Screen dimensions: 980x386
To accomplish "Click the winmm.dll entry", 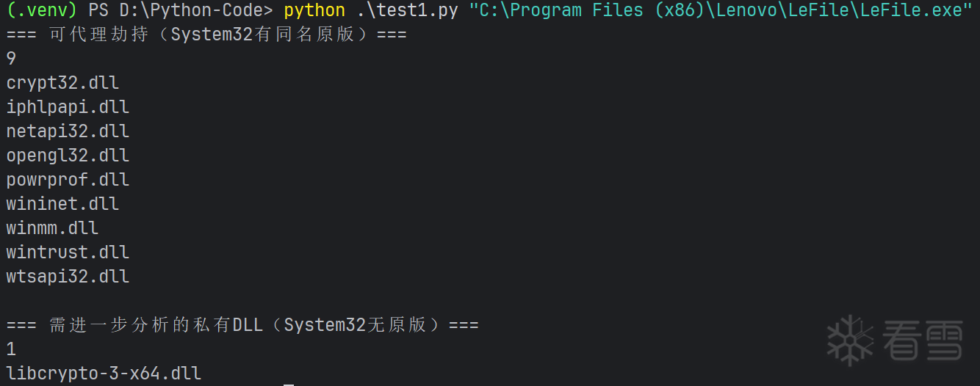I will [52, 228].
